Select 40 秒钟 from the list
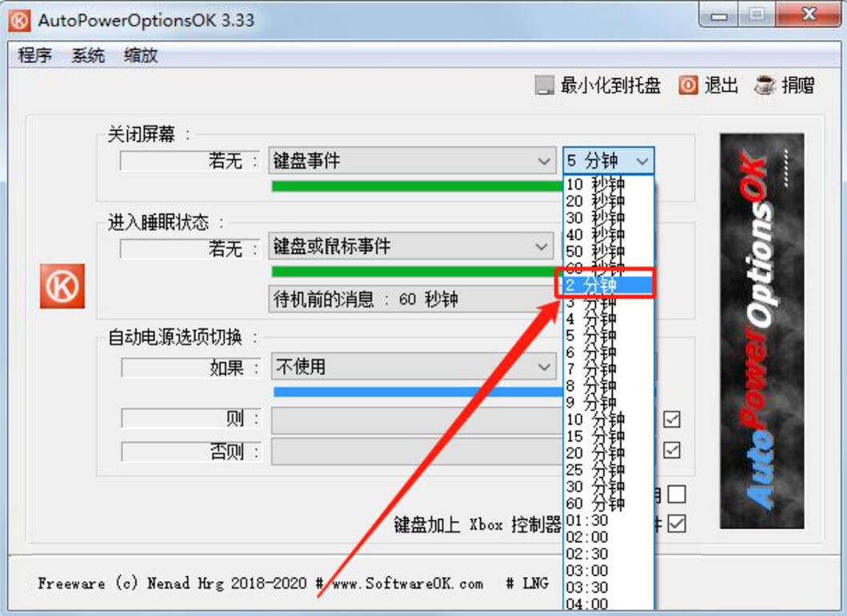The image size is (847, 616). tap(608, 235)
